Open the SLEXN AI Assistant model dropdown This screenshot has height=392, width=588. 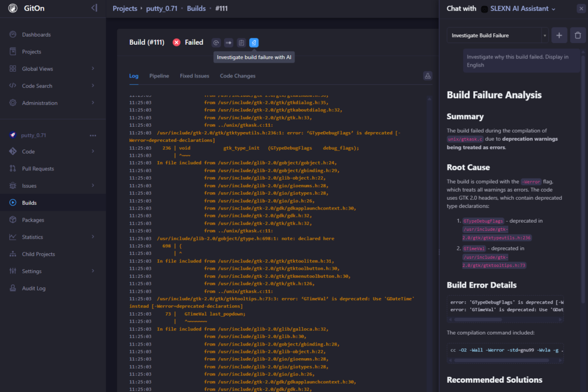pyautogui.click(x=522, y=9)
